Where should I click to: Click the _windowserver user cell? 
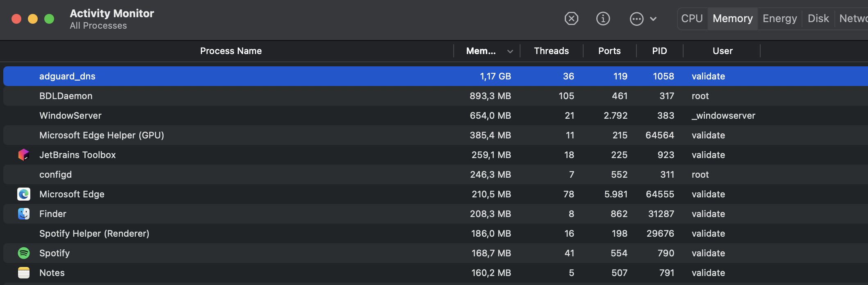(723, 115)
